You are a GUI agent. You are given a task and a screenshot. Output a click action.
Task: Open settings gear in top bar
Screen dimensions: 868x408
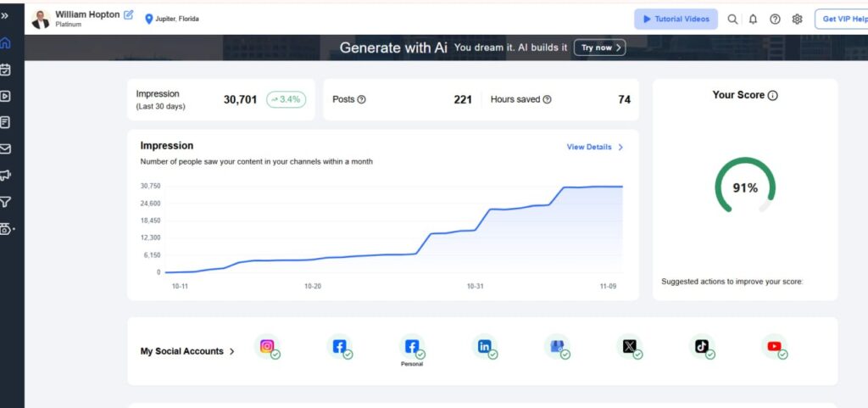click(x=797, y=19)
